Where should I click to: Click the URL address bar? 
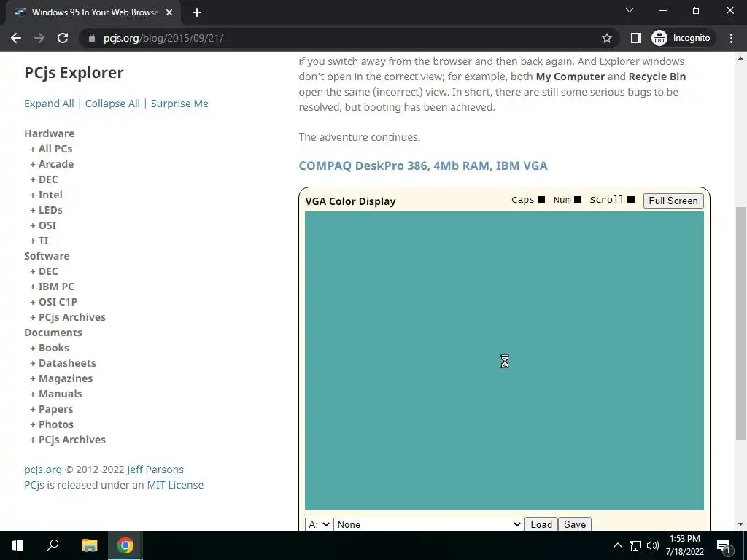[x=348, y=38]
